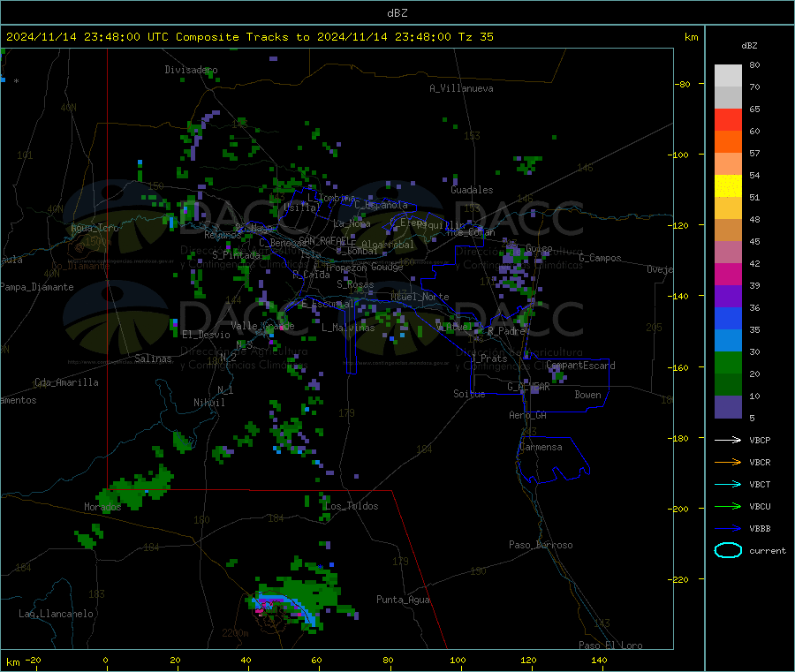Click the SAN_RAFAEL city label

click(327, 241)
